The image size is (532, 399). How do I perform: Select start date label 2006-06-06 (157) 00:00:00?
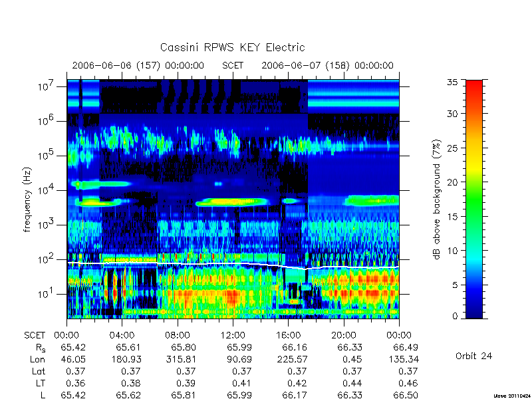[138, 65]
